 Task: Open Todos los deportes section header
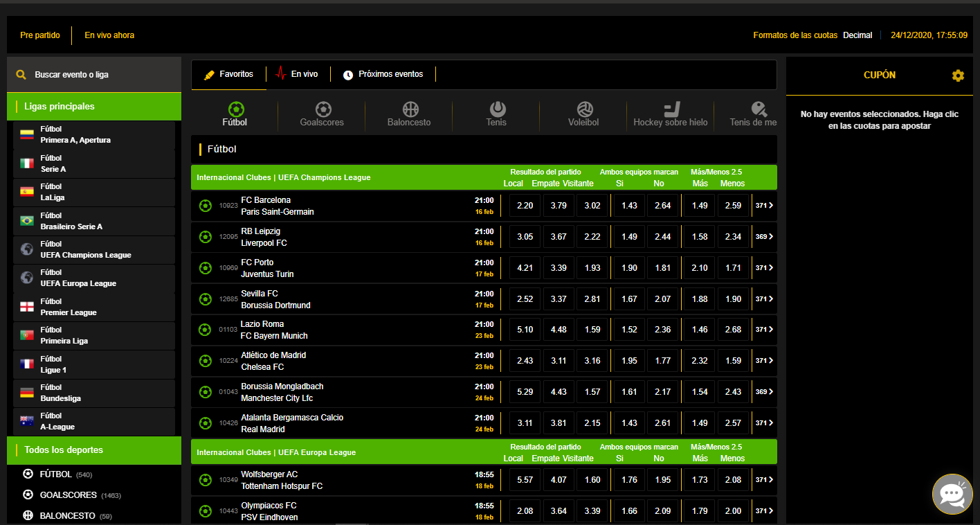point(94,450)
